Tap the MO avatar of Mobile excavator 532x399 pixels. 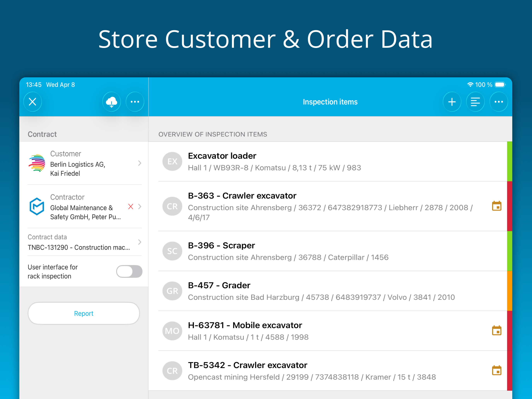[x=172, y=331]
